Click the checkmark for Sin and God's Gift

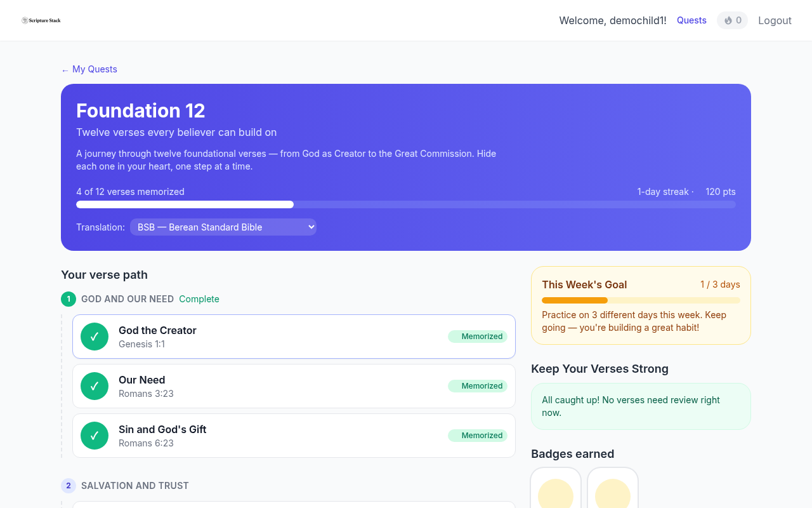click(x=95, y=436)
